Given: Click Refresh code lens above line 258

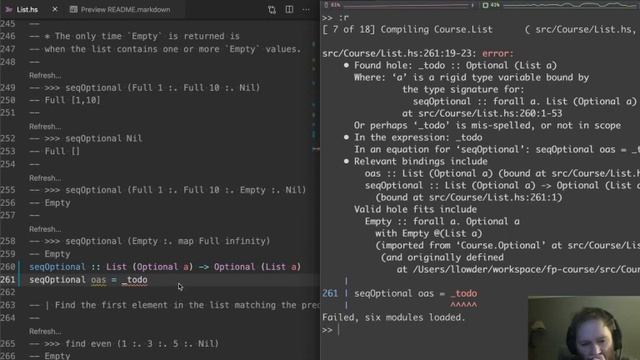Looking at the screenshot, I should [x=45, y=229].
